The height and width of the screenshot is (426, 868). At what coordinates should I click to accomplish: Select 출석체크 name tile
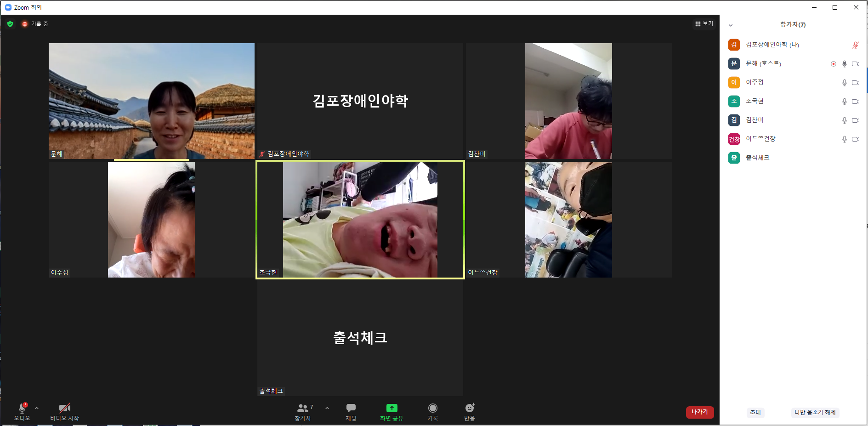[360, 338]
